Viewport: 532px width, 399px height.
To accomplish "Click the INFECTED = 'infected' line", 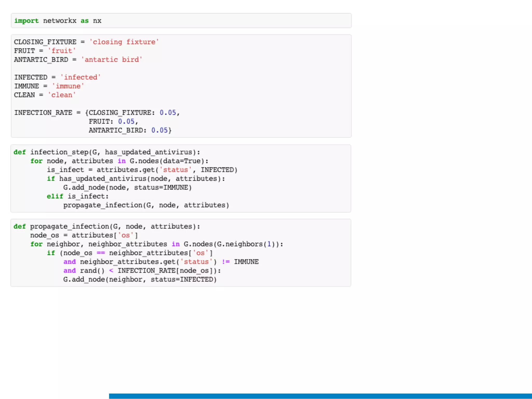I will pos(57,77).
